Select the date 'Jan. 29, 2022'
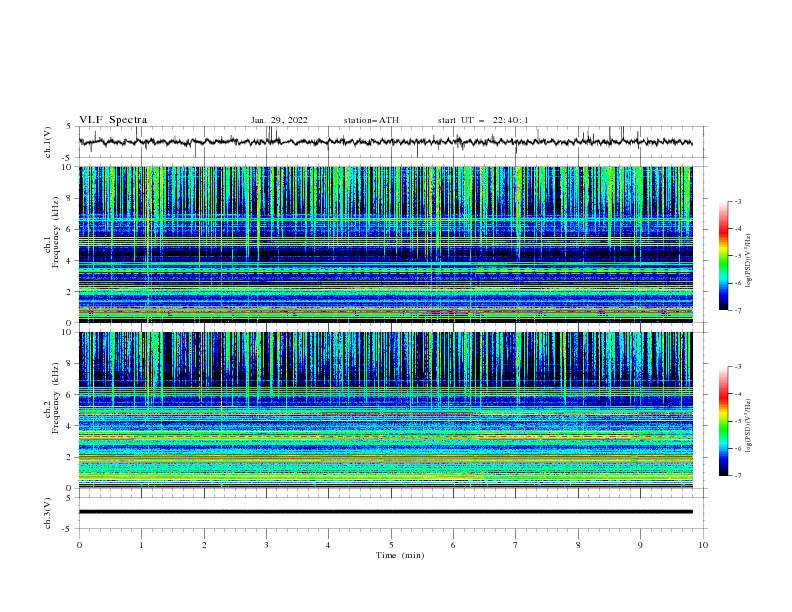 279,120
